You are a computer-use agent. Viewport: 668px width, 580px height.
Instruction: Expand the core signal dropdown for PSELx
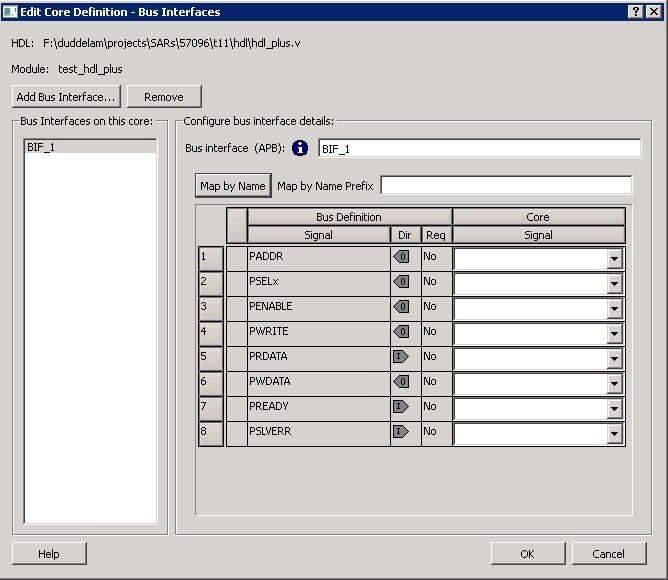pos(614,284)
